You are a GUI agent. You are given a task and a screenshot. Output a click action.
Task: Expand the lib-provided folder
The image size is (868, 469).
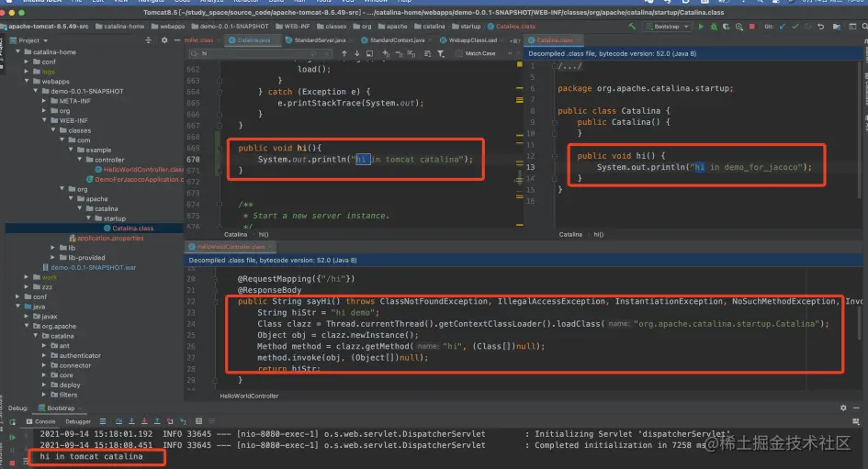(53, 257)
